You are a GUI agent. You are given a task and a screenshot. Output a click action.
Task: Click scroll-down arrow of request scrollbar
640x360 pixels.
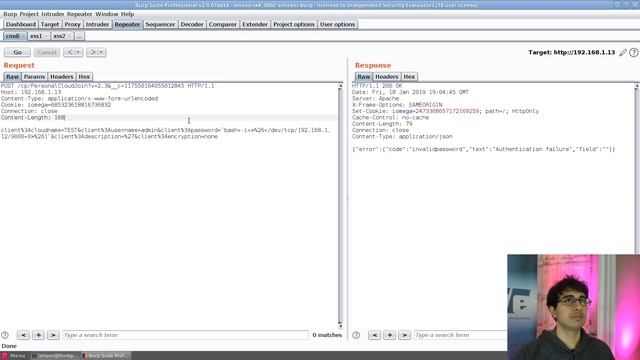click(x=340, y=326)
